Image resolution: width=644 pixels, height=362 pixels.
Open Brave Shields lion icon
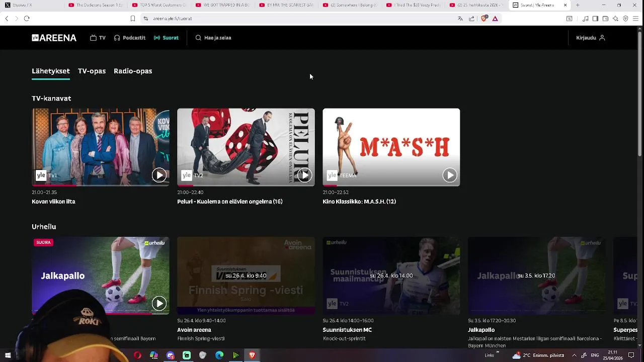pos(484,19)
